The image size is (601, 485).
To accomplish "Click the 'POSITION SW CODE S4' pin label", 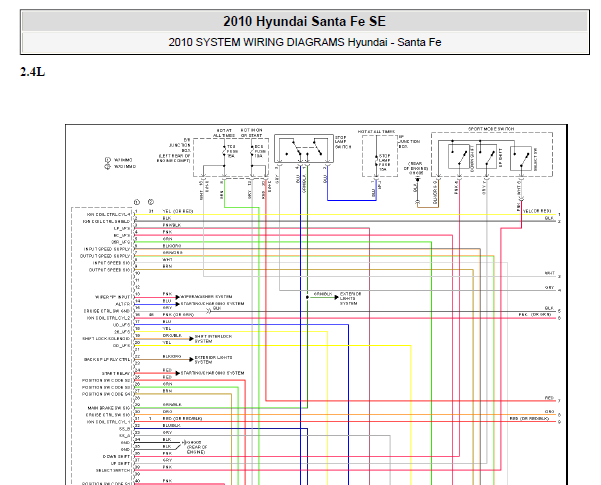I will click(x=107, y=394).
